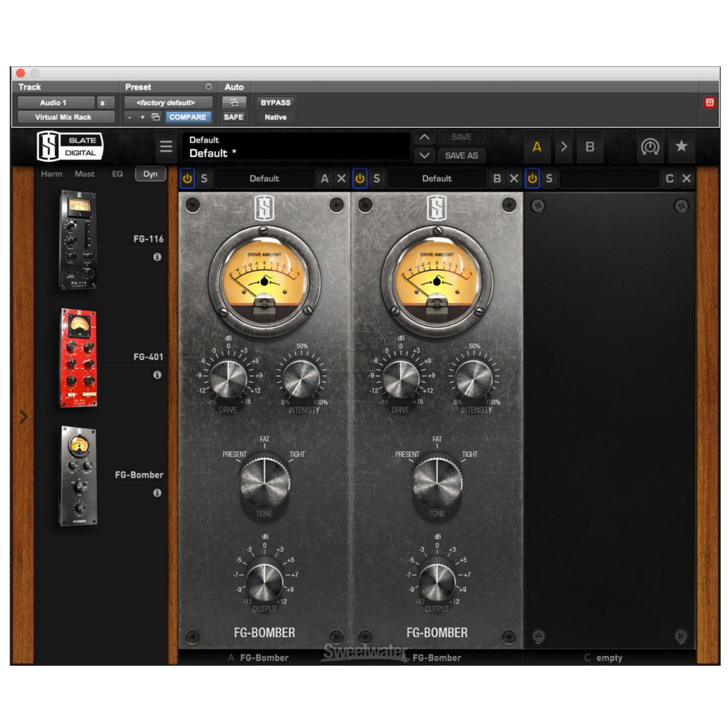This screenshot has width=728, height=728.
Task: Click the empty slot C rack area
Action: point(609,420)
